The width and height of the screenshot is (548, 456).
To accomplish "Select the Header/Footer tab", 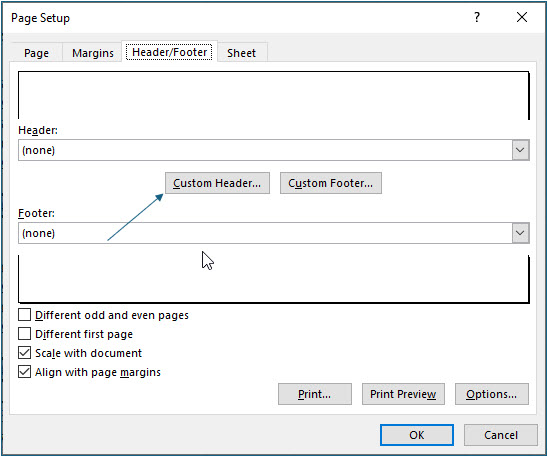I will tap(170, 52).
